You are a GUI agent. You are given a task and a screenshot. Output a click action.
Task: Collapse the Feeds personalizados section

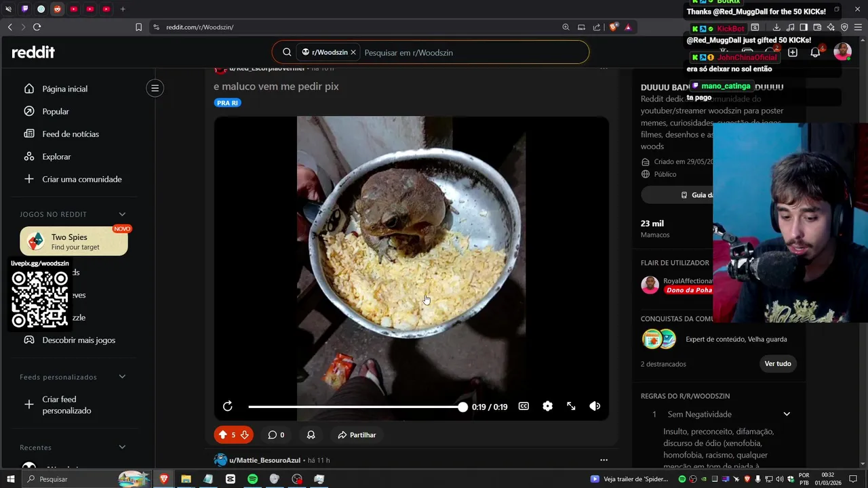click(122, 377)
